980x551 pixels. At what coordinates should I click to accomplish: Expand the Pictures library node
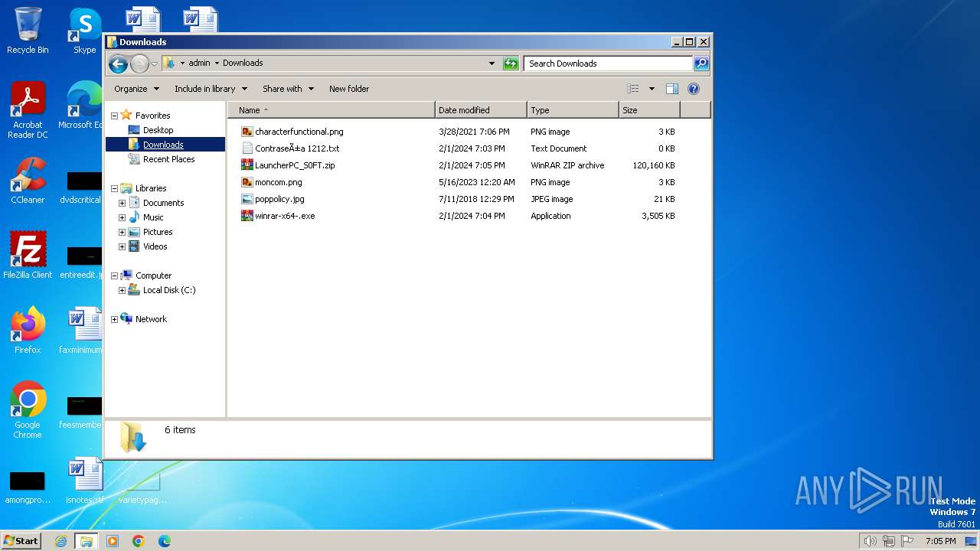pyautogui.click(x=122, y=233)
